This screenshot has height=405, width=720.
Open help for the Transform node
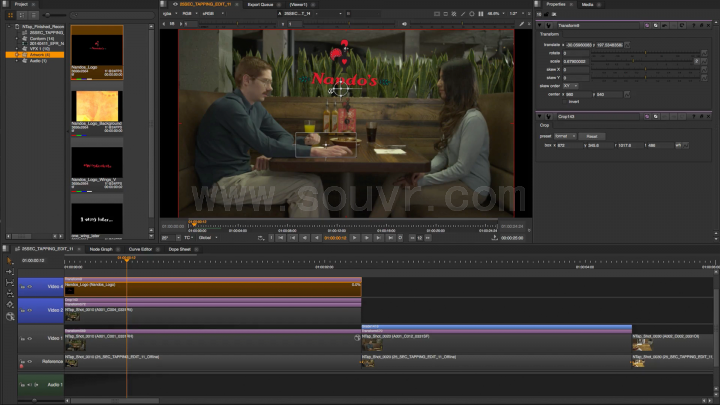pos(693,26)
